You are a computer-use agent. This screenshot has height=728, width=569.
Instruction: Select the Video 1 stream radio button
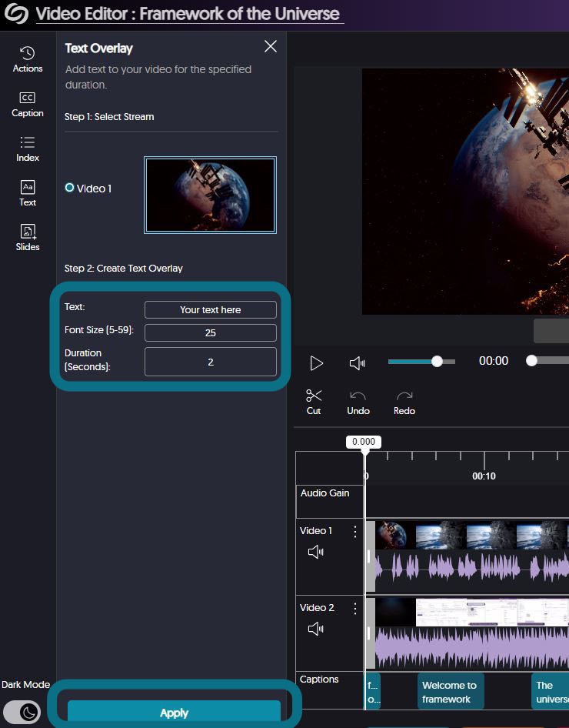click(69, 188)
